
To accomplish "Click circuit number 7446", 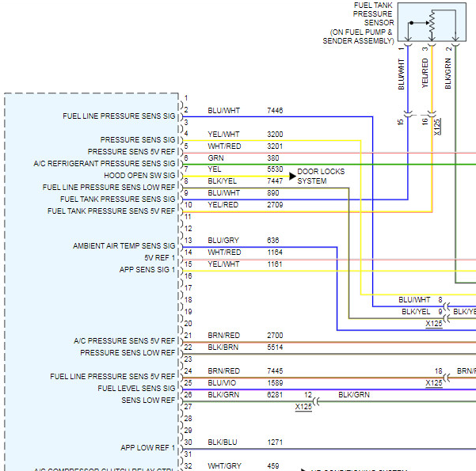I will (275, 111).
